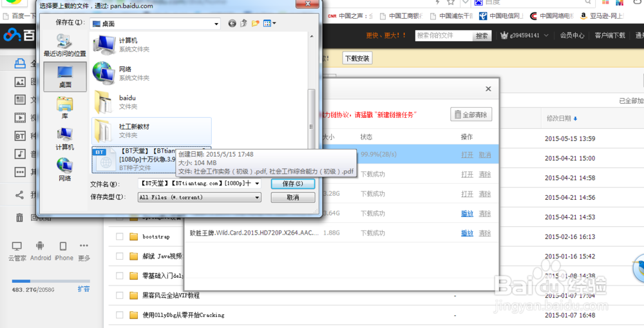Open the other-files category in the sidebar
The height and width of the screenshot is (328, 644).
point(20,172)
